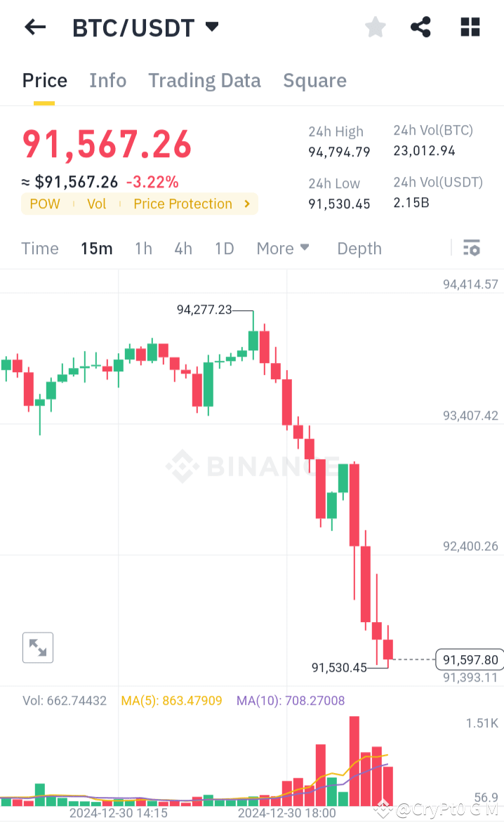Switch chart to 1h interval
Image resolution: width=504 pixels, height=825 pixels.
click(143, 248)
